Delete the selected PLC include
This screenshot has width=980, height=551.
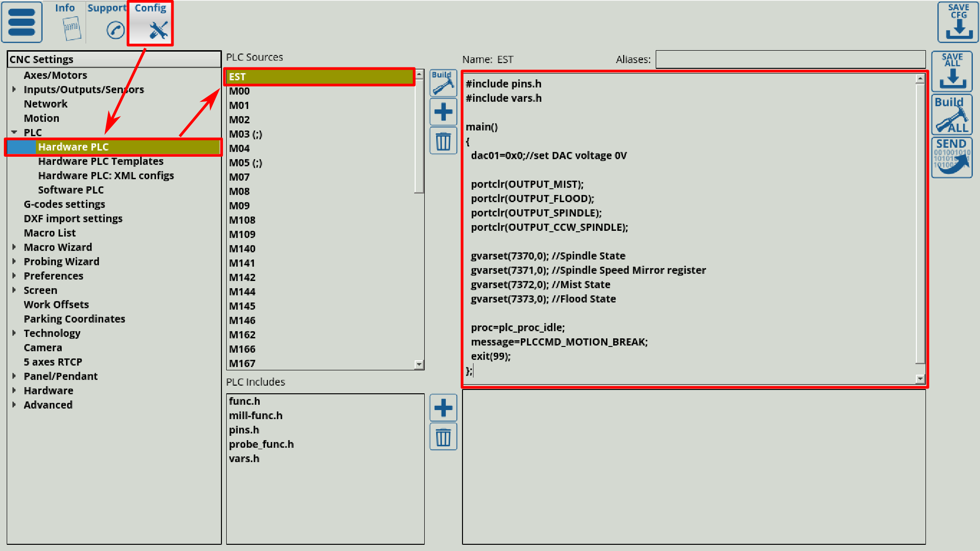pyautogui.click(x=443, y=437)
